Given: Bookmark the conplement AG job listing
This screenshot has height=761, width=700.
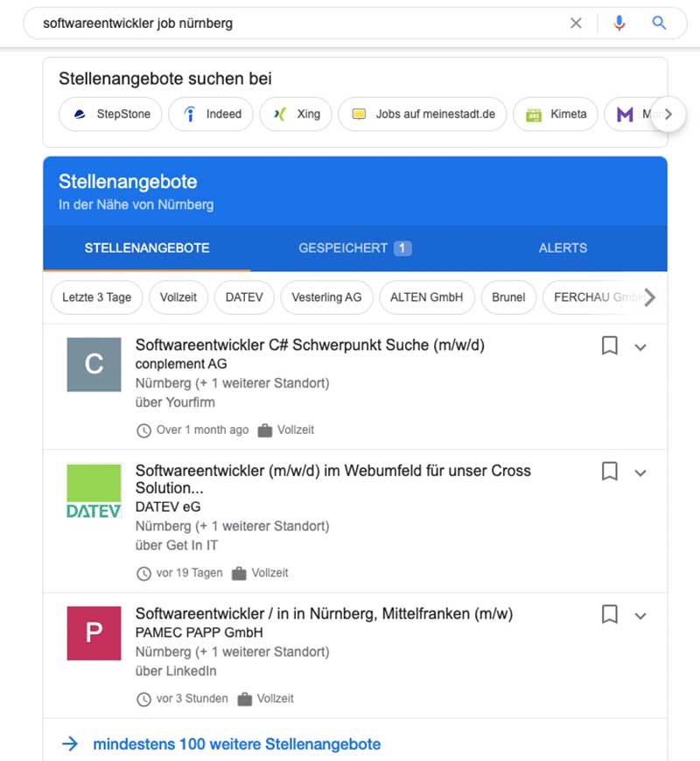Looking at the screenshot, I should point(609,346).
